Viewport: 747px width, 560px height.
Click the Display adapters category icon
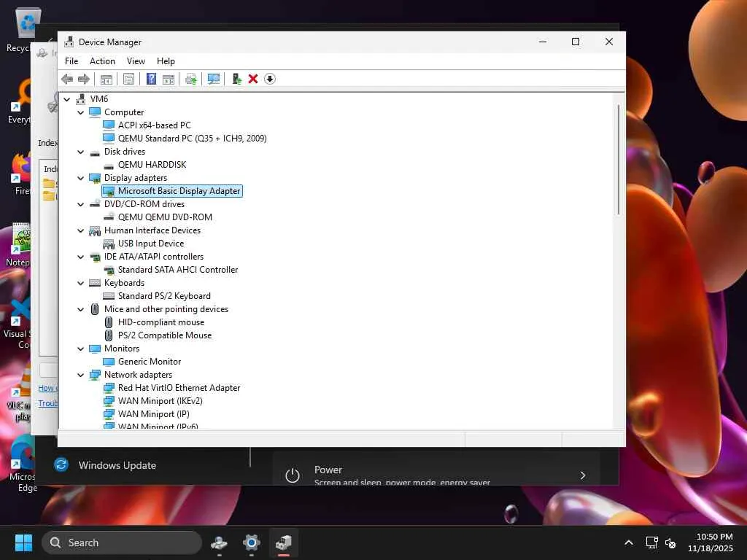[x=95, y=178]
